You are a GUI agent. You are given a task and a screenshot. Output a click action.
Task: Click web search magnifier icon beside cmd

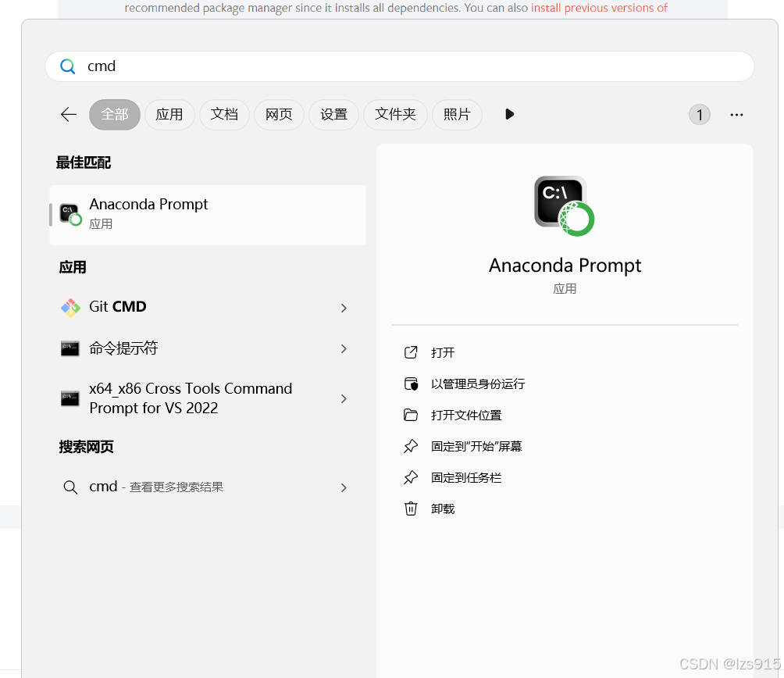click(x=70, y=487)
